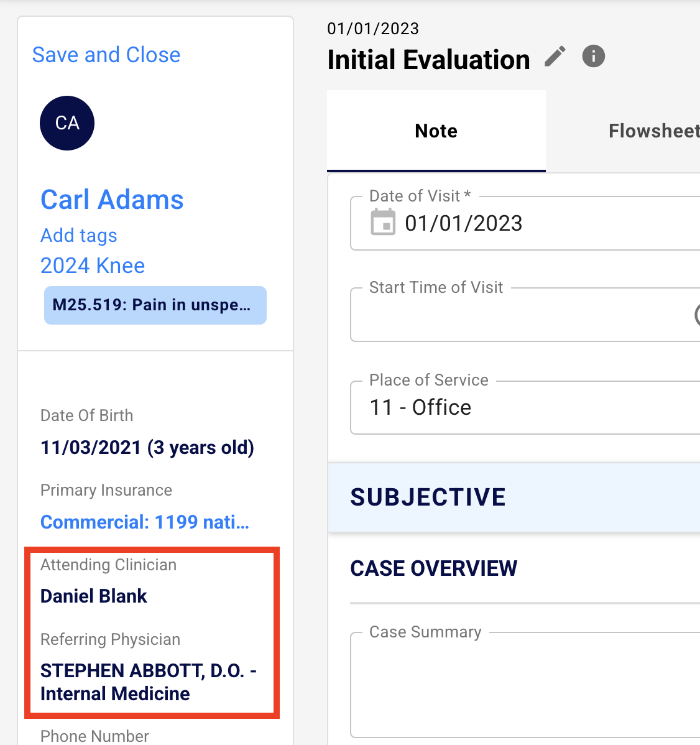Open the 2024 Knee case link
Viewport: 700px width, 745px height.
coord(93,265)
